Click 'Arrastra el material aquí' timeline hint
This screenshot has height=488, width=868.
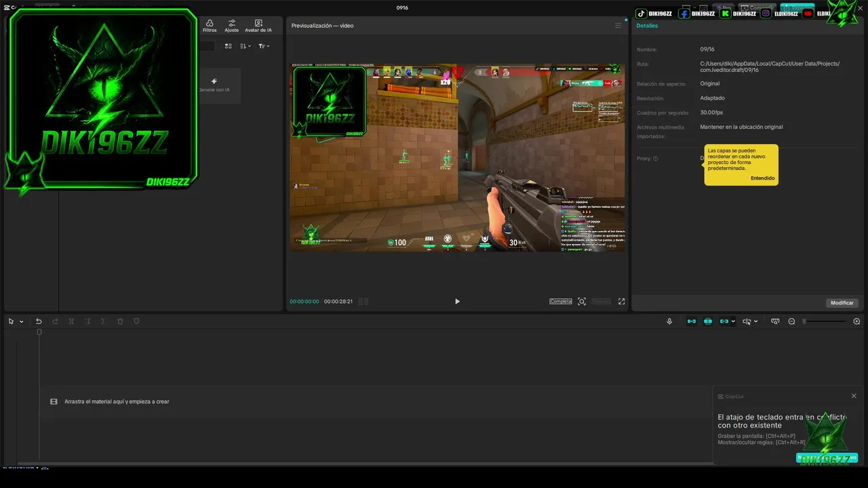coord(117,401)
